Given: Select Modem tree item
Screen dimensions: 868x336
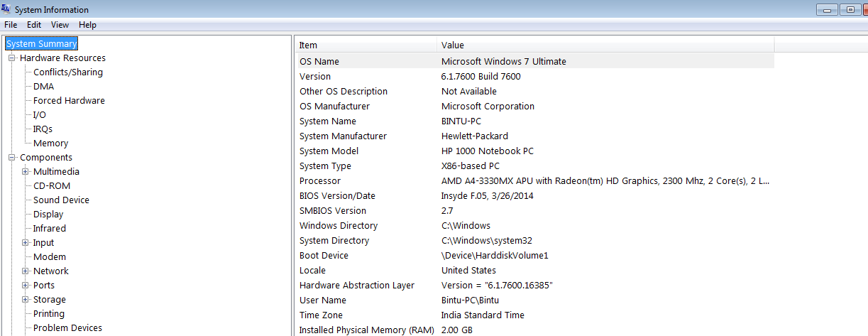Looking at the screenshot, I should (x=50, y=257).
